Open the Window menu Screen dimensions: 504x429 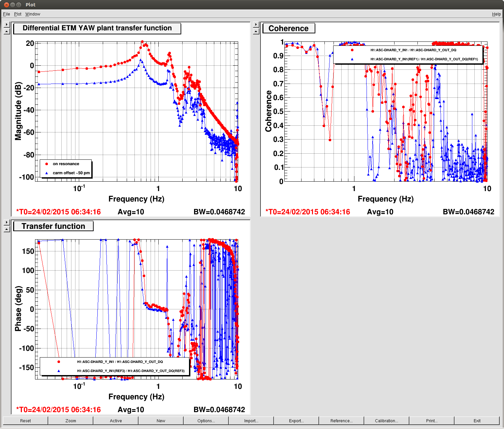pos(33,14)
